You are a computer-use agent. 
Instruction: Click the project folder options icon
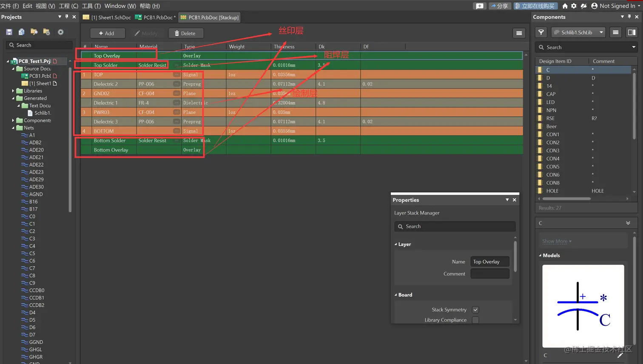pyautogui.click(x=47, y=32)
